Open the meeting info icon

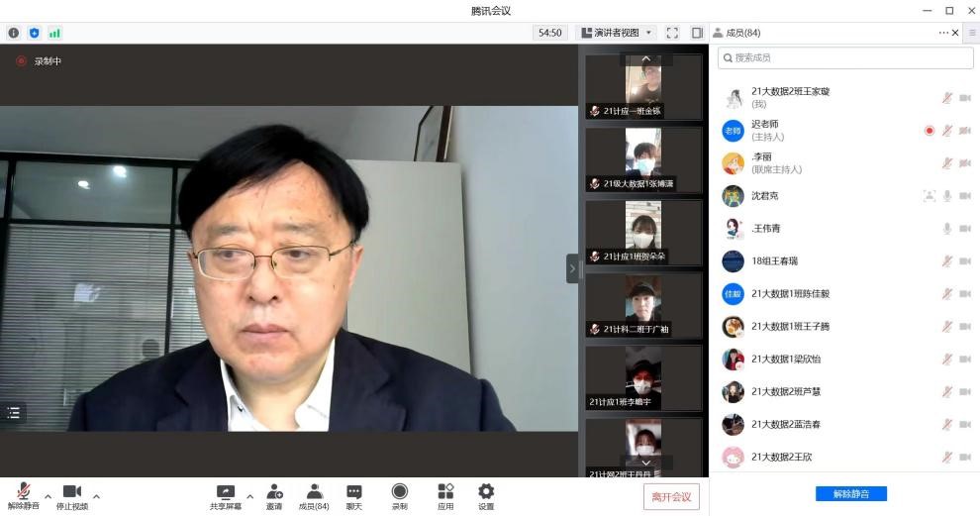point(14,33)
